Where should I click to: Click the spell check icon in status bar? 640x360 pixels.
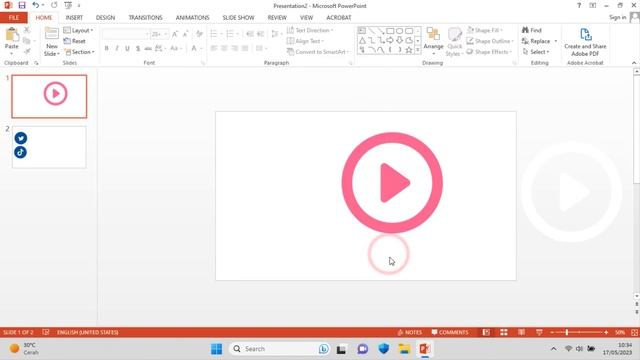pos(46,332)
